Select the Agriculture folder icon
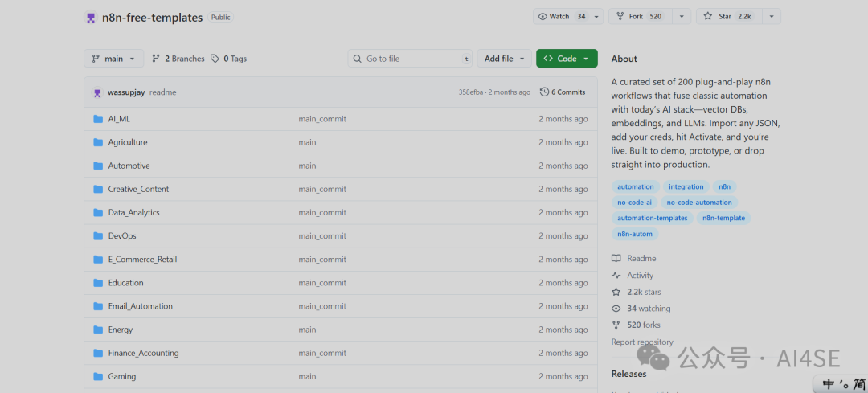The image size is (868, 393). (x=99, y=142)
